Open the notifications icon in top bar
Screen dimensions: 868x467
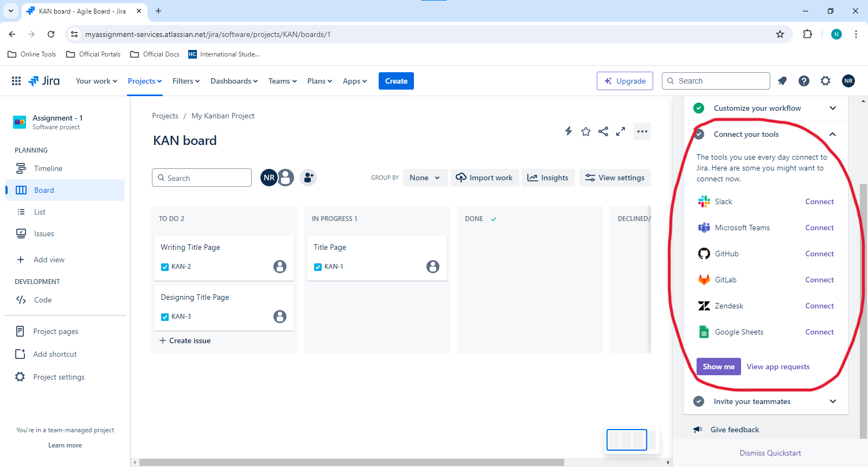pyautogui.click(x=782, y=81)
